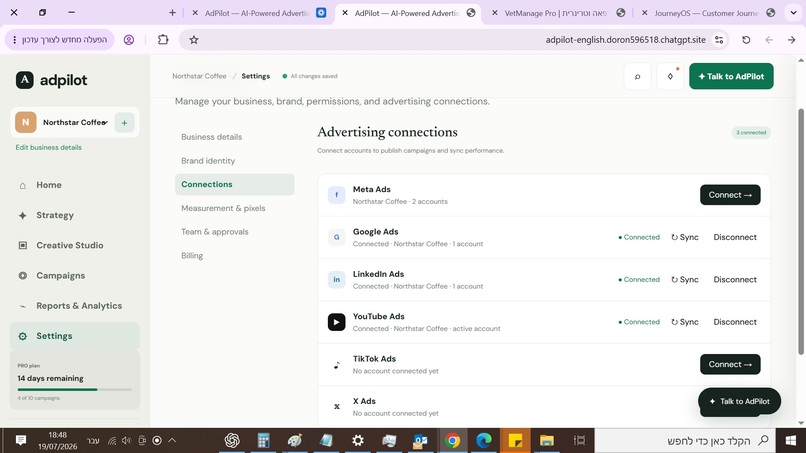Click the Google Ads platform icon
The image size is (806, 453).
pos(337,237)
